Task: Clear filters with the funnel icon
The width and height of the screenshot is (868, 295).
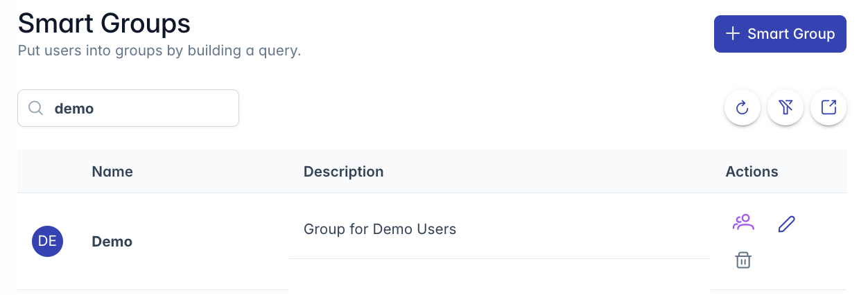Action: click(785, 107)
